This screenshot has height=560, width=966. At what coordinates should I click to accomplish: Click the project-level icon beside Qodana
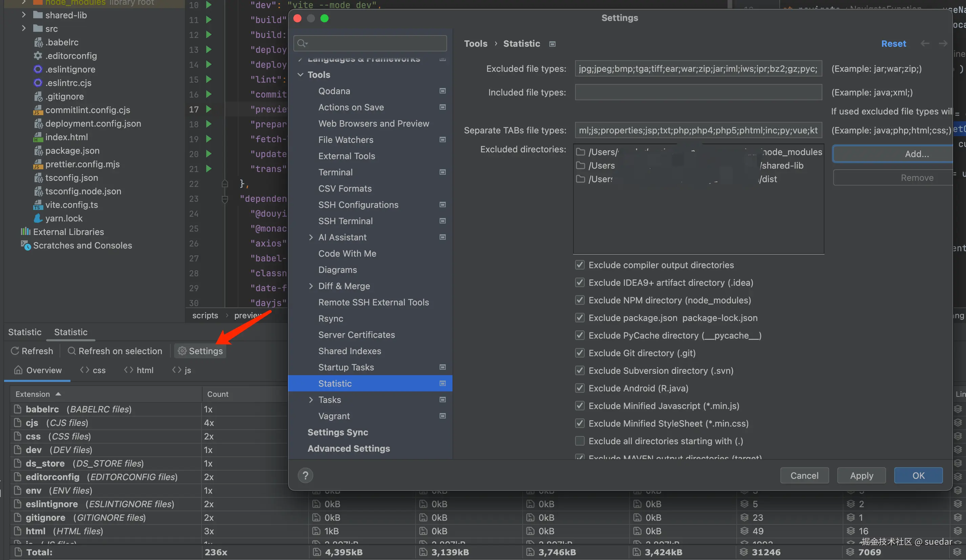(442, 91)
